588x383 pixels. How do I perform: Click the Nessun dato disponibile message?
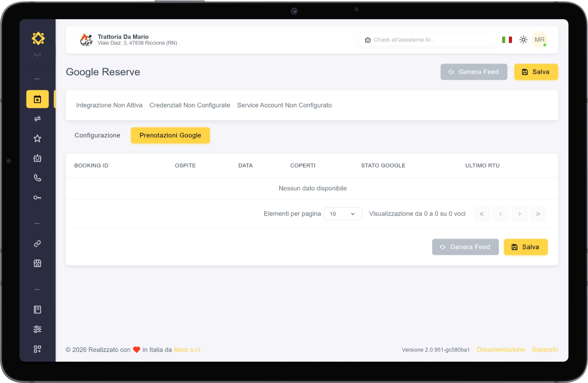pos(313,188)
